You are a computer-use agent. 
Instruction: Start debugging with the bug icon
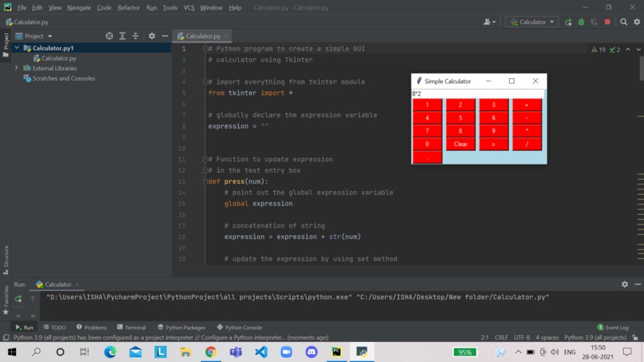pyautogui.click(x=581, y=22)
